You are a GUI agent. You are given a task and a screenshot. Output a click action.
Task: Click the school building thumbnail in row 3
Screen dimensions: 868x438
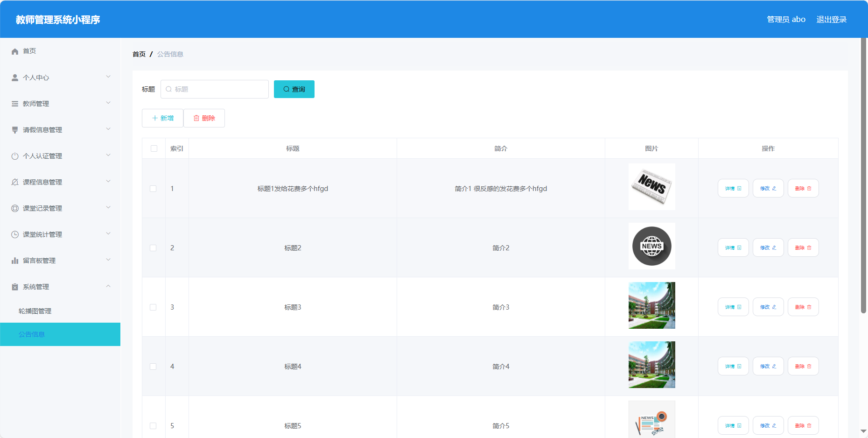651,305
